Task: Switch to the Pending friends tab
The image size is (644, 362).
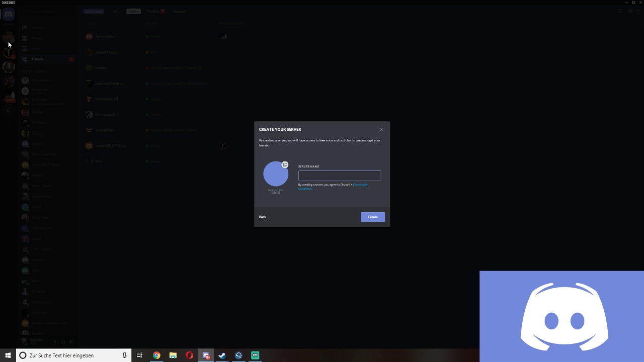Action: pos(155,11)
